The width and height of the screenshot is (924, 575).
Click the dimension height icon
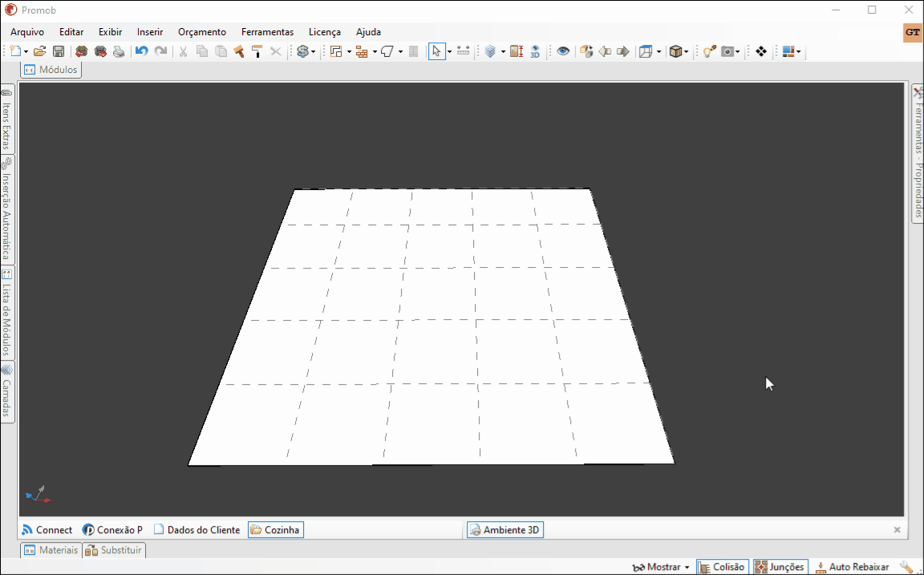(517, 51)
